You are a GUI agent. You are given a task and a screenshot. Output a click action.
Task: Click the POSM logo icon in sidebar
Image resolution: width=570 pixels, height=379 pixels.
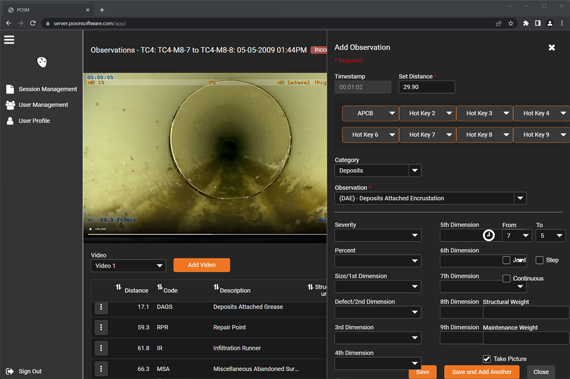point(42,62)
